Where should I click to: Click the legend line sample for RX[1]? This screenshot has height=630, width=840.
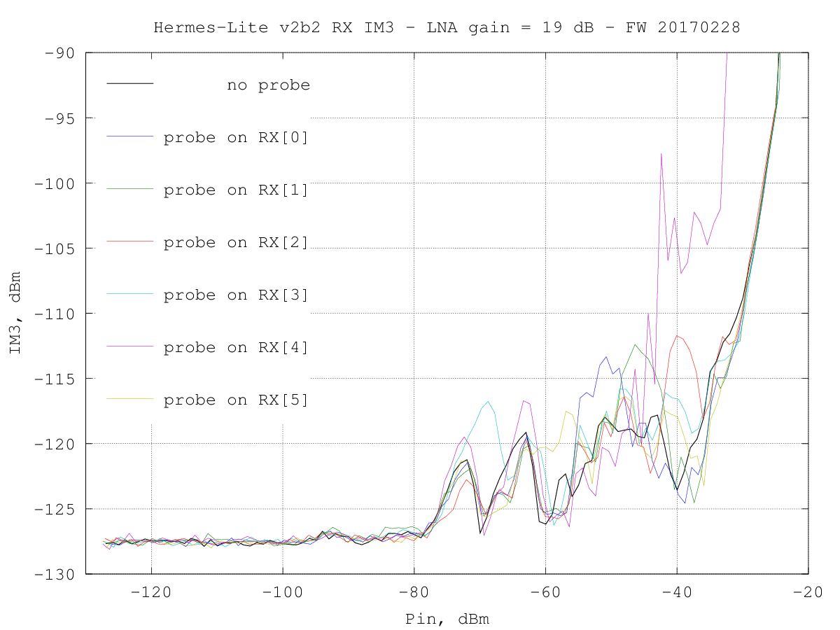(x=130, y=189)
